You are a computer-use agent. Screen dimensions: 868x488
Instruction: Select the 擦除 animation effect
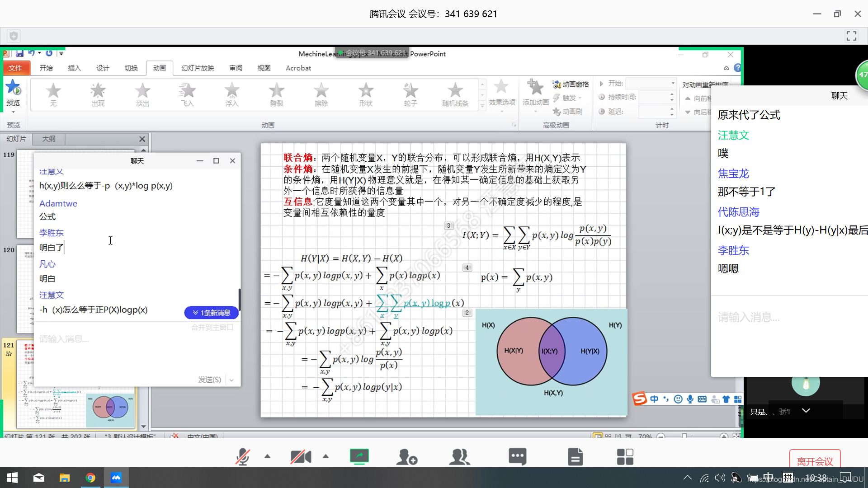click(321, 95)
